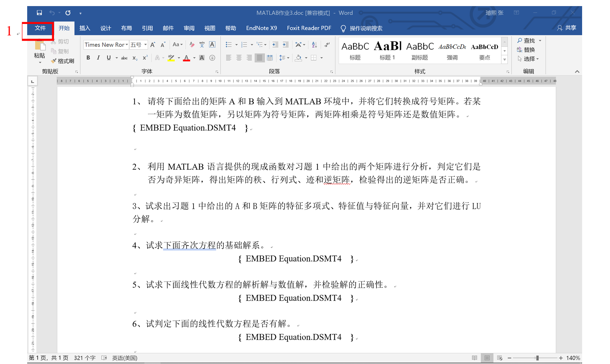Open the line spacing dropdown
Image resolution: width=610 pixels, height=364 pixels.
click(x=284, y=58)
